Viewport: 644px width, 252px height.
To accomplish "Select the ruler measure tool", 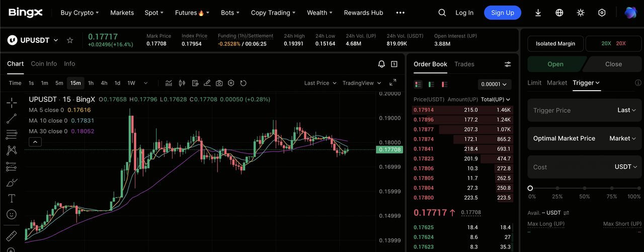I will (x=12, y=235).
